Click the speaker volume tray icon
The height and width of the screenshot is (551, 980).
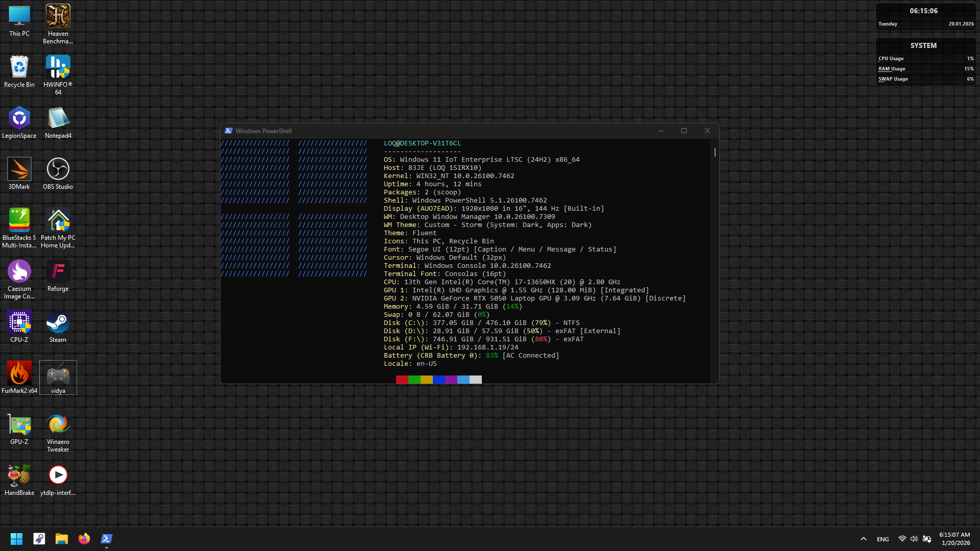tap(914, 539)
